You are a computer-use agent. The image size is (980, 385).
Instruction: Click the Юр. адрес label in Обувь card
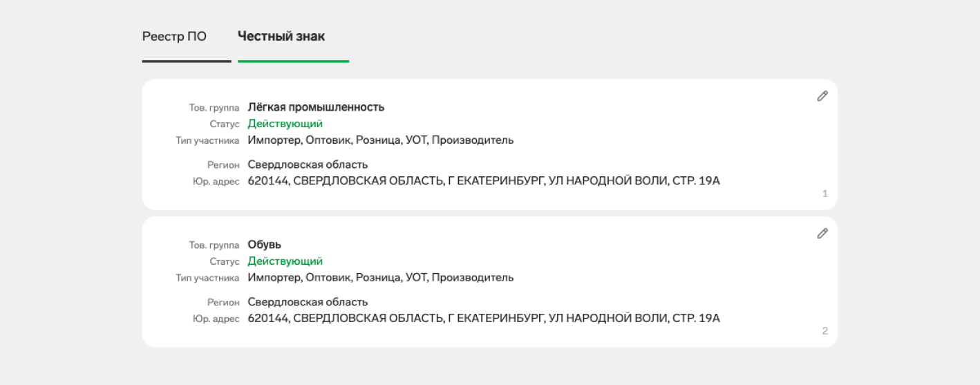tap(216, 319)
